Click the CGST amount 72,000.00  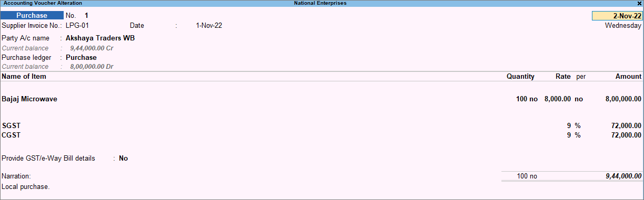point(627,135)
